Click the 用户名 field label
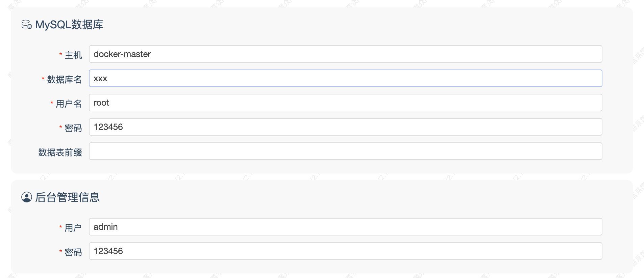The image size is (644, 278). click(x=69, y=104)
